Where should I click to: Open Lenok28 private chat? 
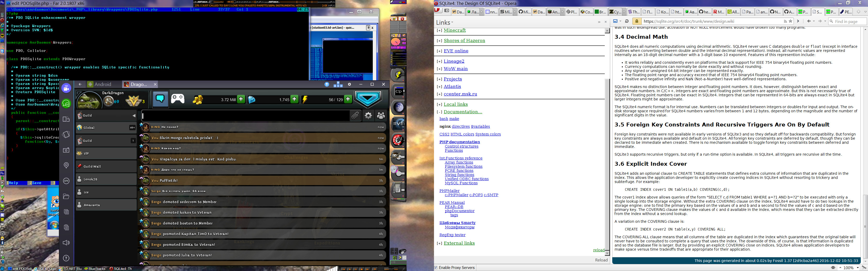(x=106, y=179)
